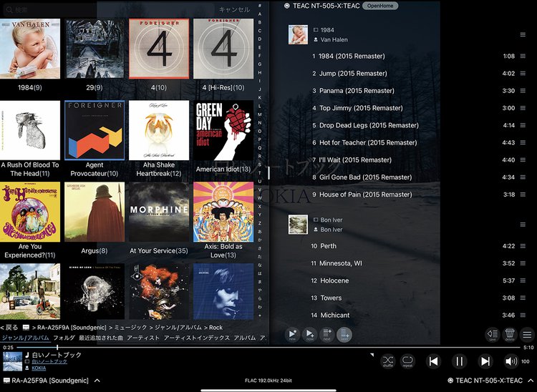Click handle icon on the Holocene row
The width and height of the screenshot is (537, 392).
tap(523, 280)
